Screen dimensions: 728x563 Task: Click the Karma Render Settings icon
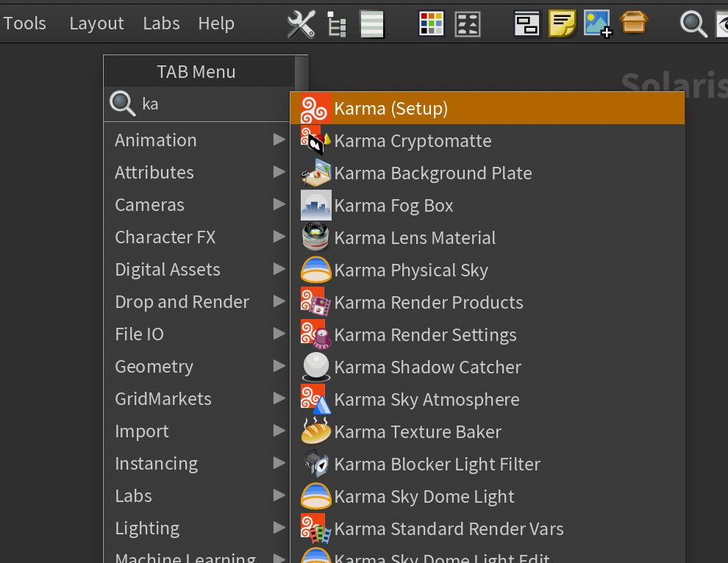[315, 334]
